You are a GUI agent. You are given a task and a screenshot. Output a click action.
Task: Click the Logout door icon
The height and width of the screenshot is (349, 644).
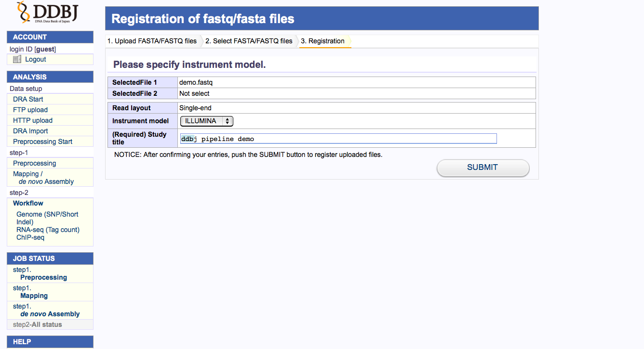click(x=17, y=59)
